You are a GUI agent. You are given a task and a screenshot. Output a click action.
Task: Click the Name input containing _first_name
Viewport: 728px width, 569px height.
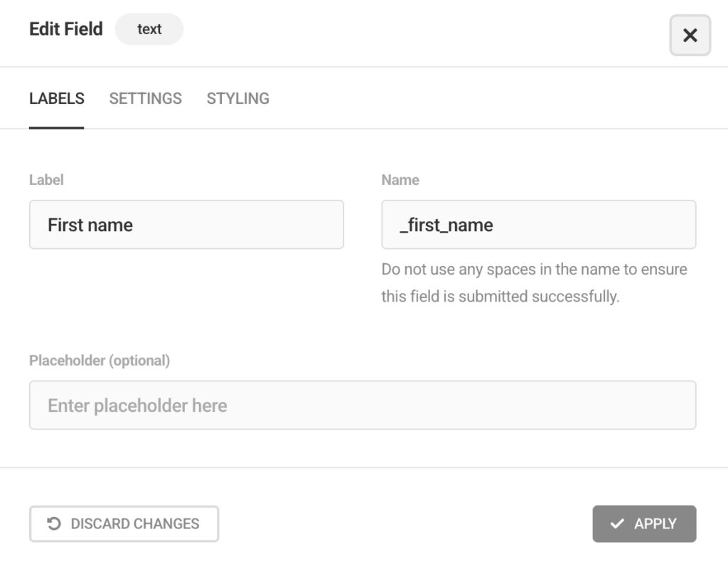click(539, 225)
